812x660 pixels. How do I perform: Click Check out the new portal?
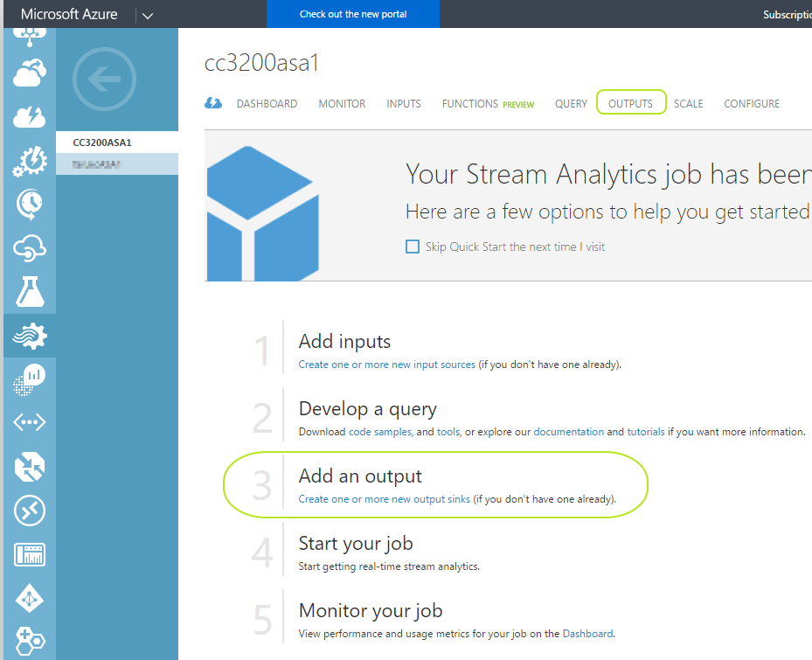point(353,14)
